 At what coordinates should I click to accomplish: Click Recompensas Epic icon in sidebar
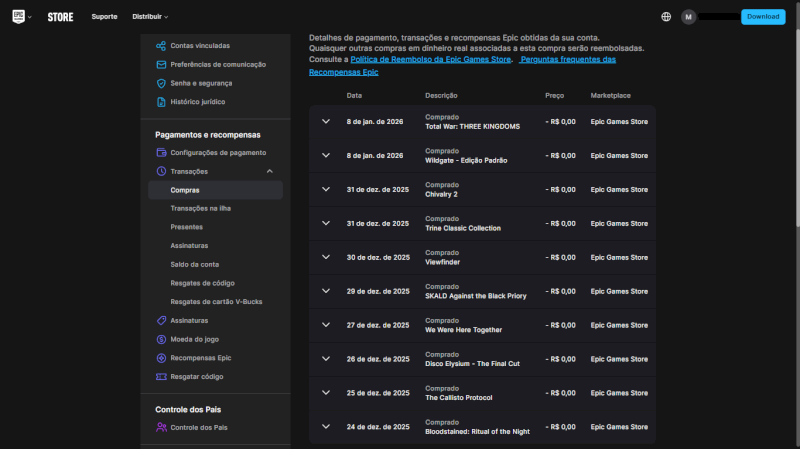click(x=161, y=358)
